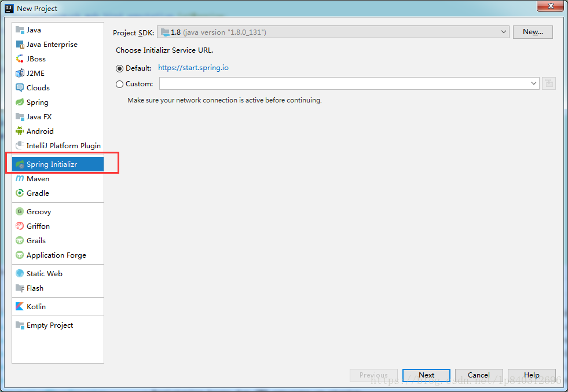The width and height of the screenshot is (568, 392).
Task: Select the 'Gradle' list label
Action: (38, 193)
